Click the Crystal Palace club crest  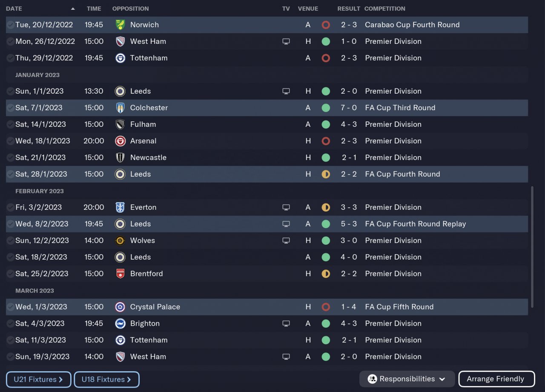(x=120, y=307)
